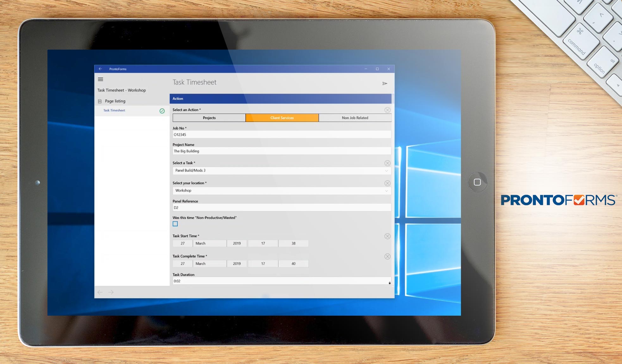The width and height of the screenshot is (622, 364).
Task: Select the Projects action option
Action: [x=209, y=118]
